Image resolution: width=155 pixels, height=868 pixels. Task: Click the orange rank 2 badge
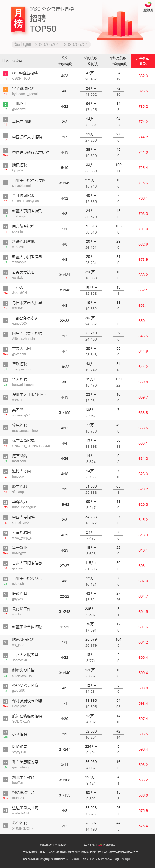point(5,89)
